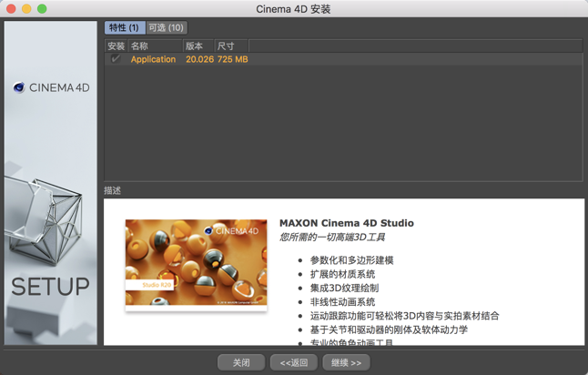Viewport: 588px width, 375px height.
Task: Switch to the 特性 (1) tab
Action: pos(125,27)
